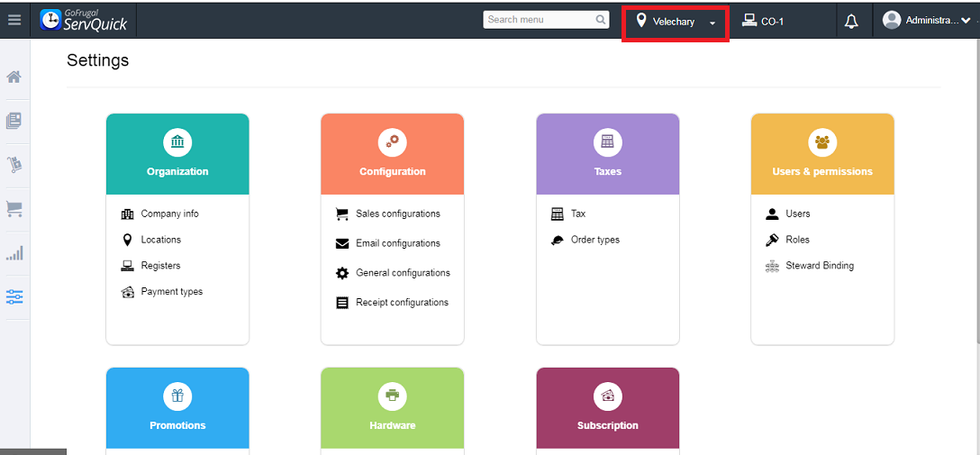Open Receipt configurations entry
This screenshot has width=980, height=455.
(401, 302)
